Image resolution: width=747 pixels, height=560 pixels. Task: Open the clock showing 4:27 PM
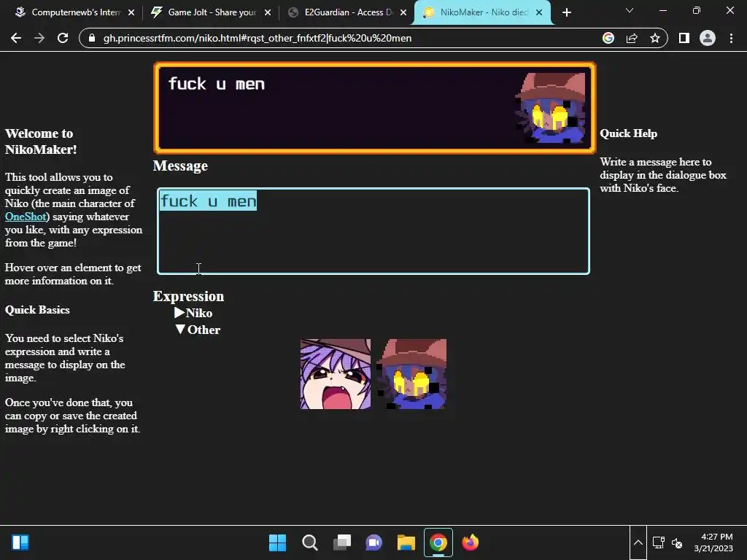coord(713,542)
